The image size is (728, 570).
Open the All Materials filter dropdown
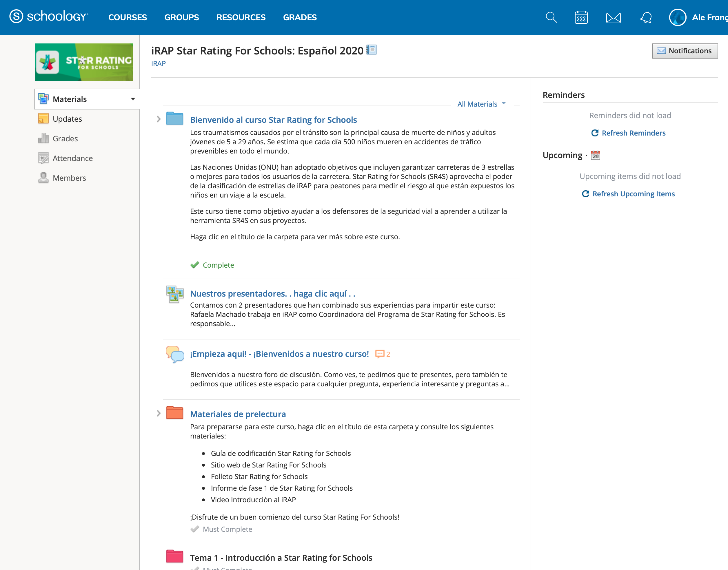tap(482, 104)
